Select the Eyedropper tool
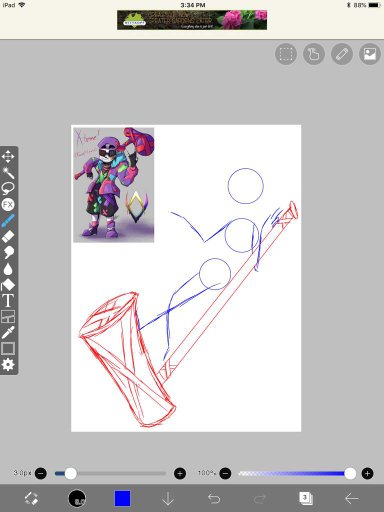Image resolution: width=384 pixels, height=512 pixels. (8, 332)
